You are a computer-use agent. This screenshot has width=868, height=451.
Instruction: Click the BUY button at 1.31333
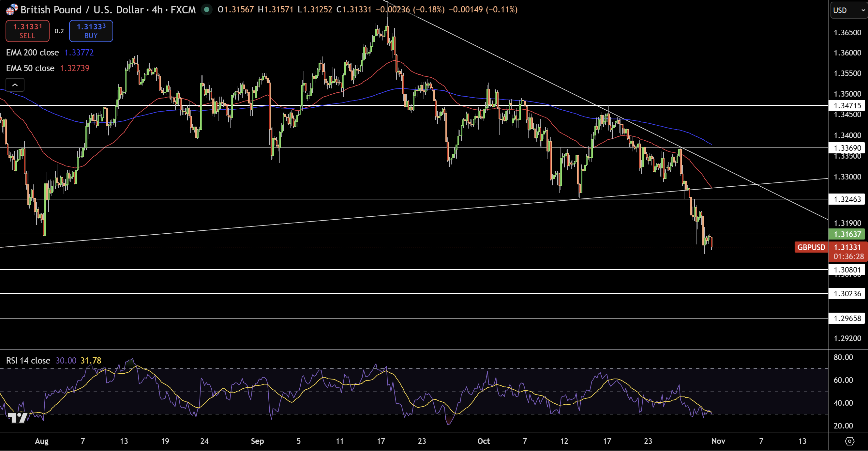[91, 31]
